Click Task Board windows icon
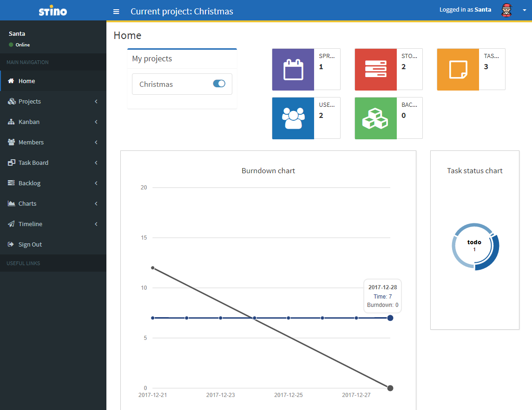 tap(11, 163)
